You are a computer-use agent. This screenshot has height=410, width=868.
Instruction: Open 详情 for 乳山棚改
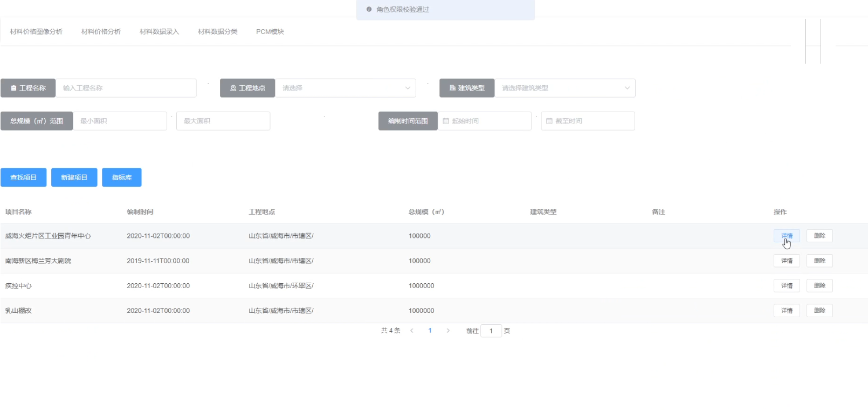787,310
